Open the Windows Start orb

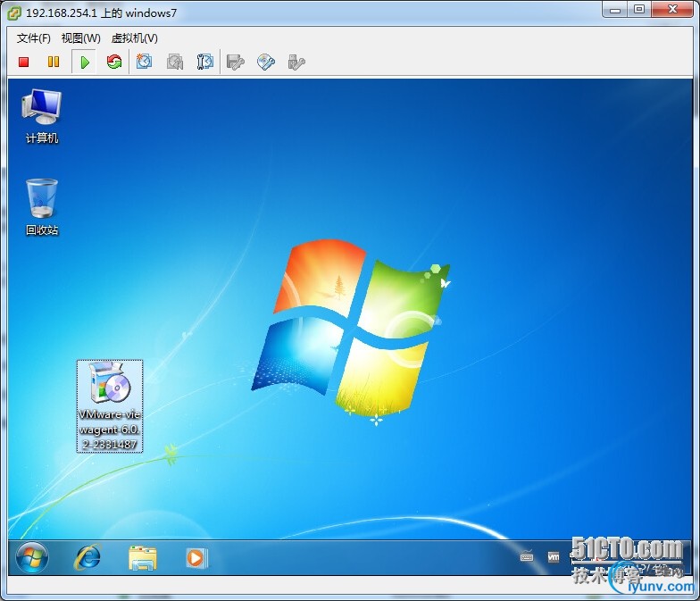32,557
